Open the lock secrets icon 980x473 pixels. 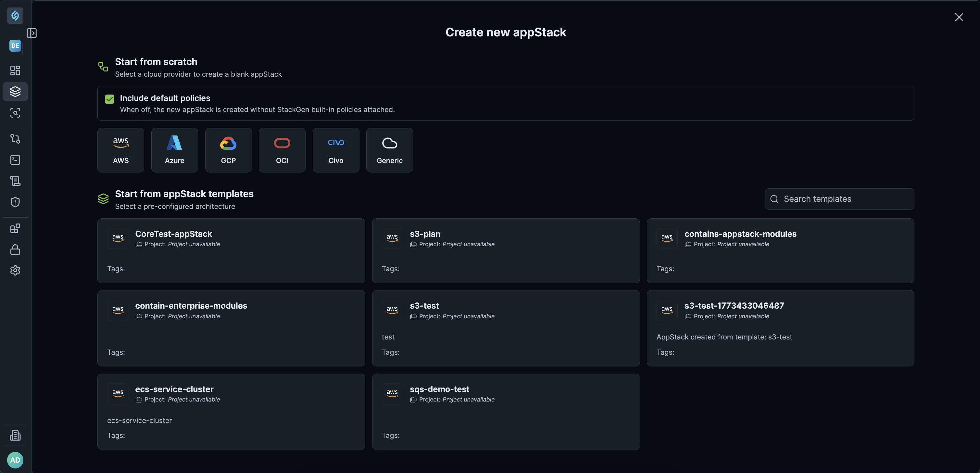pos(15,249)
